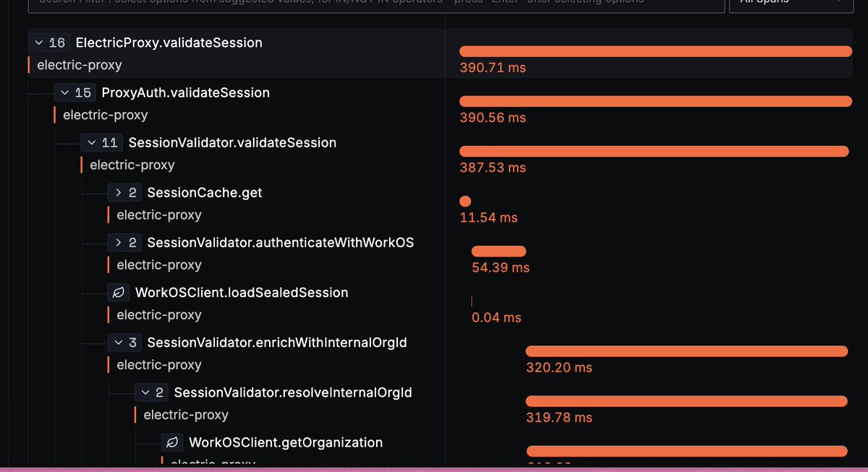
Task: Click electric-proxy label under ElectricProxy.validateSession
Action: (x=80, y=65)
